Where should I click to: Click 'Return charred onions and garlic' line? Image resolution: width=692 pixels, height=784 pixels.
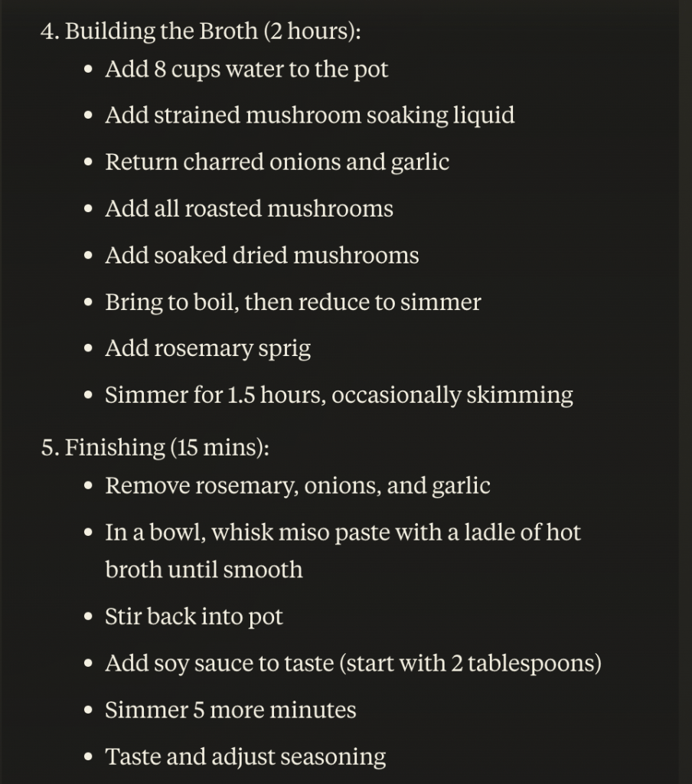[x=276, y=162]
